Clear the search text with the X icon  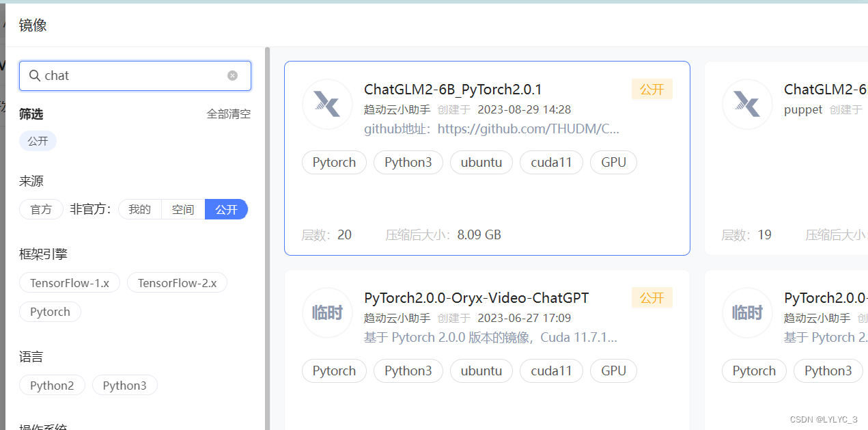(x=233, y=76)
